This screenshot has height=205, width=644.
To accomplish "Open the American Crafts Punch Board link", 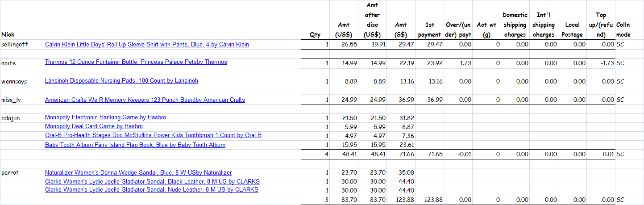I will (x=145, y=100).
